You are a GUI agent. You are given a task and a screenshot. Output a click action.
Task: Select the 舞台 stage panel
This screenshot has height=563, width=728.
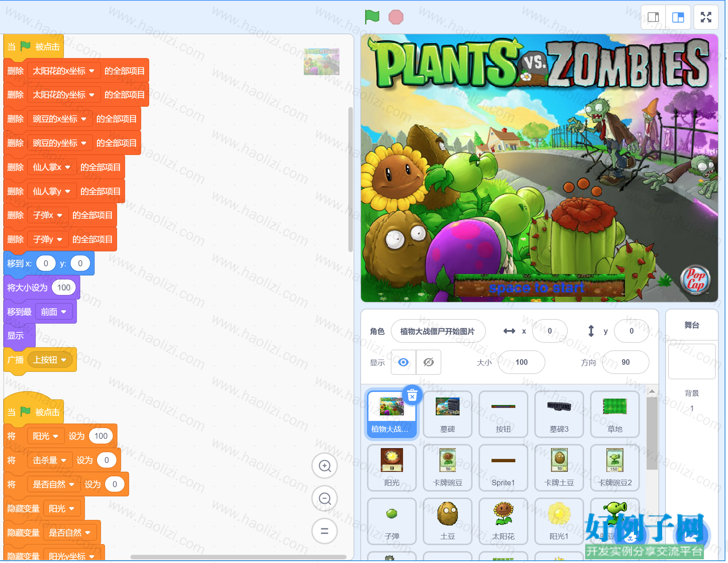click(x=692, y=325)
